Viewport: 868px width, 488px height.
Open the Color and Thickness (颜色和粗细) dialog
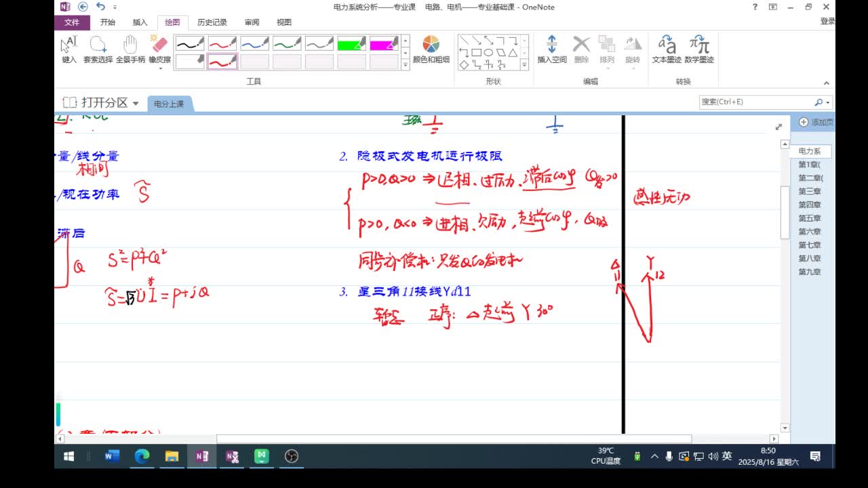[431, 49]
